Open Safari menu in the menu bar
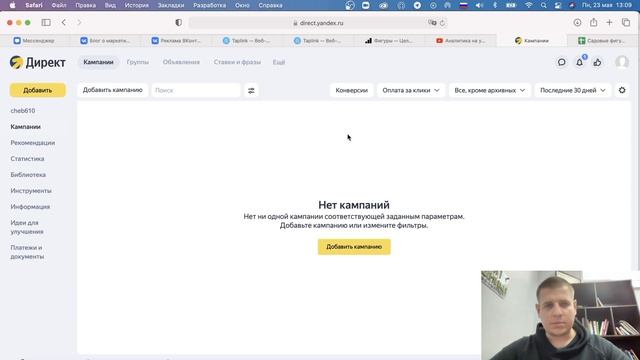This screenshot has height=360, width=640. 34,5
